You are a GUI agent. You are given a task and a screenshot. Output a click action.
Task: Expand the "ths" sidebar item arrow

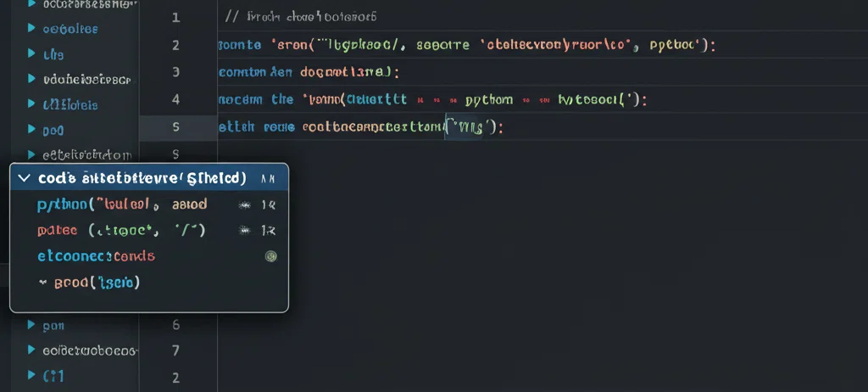pos(31,53)
